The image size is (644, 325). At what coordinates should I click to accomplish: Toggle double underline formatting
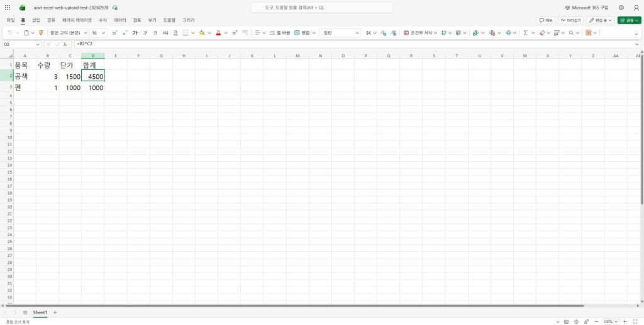(175, 33)
